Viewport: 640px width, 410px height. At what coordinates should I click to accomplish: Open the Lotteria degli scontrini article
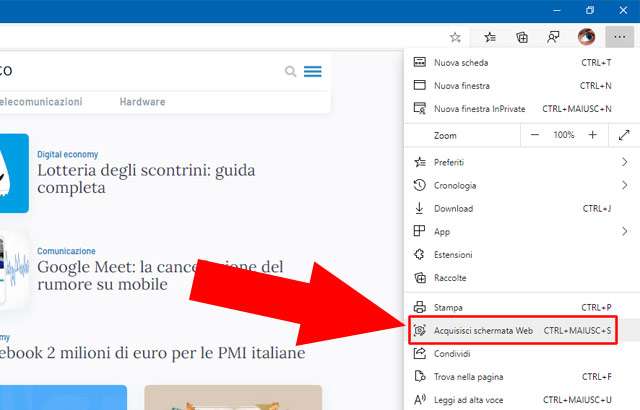146,179
